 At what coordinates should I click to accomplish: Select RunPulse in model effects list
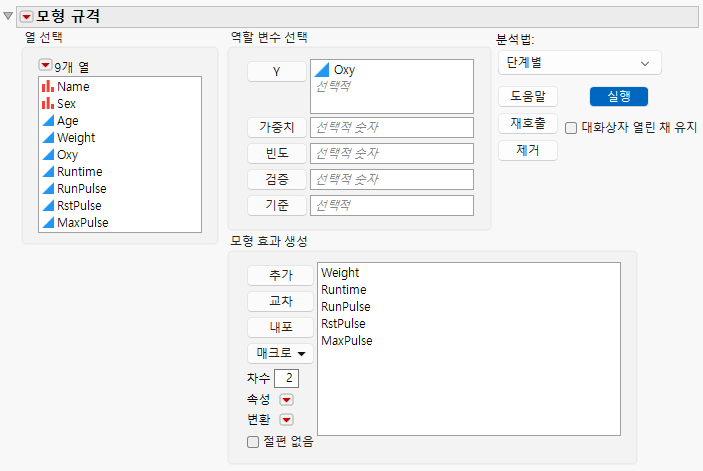coord(346,307)
